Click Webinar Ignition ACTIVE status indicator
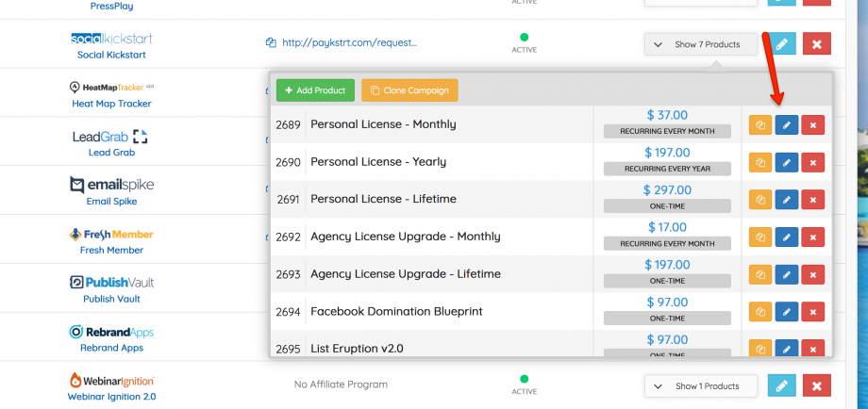 tap(525, 384)
